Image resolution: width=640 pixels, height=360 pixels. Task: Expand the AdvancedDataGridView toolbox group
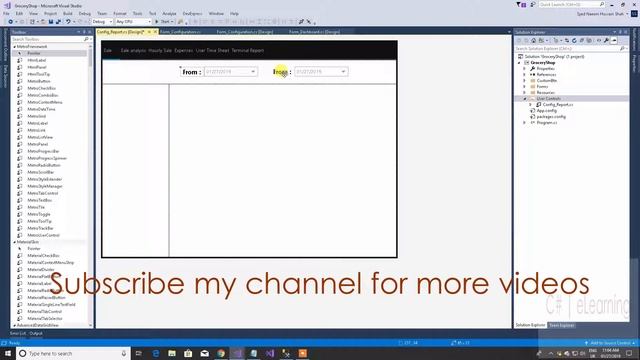(15, 325)
